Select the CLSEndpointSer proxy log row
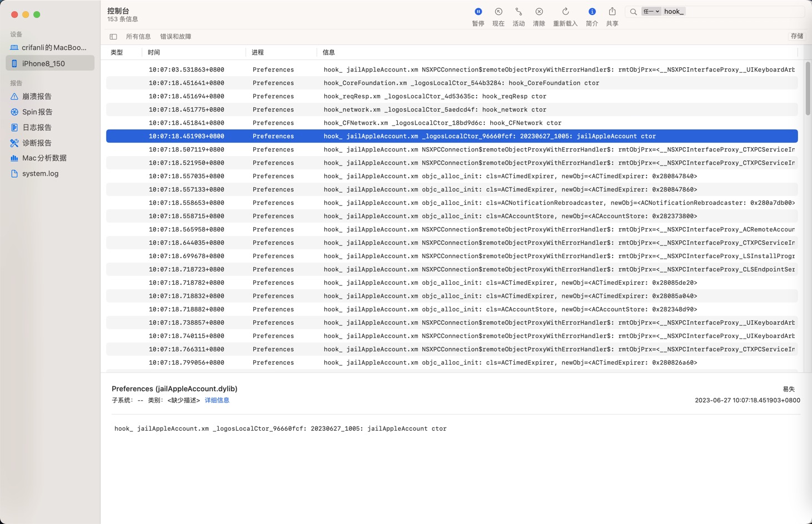The image size is (812, 524). coord(452,269)
